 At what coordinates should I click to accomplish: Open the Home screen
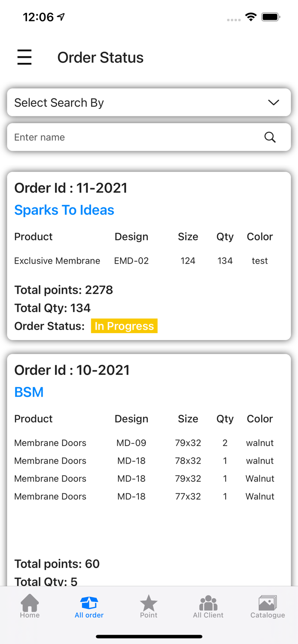(29, 605)
